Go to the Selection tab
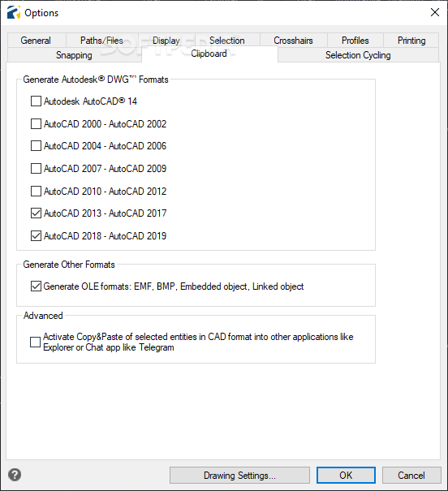The height and width of the screenshot is (491, 448). point(227,41)
